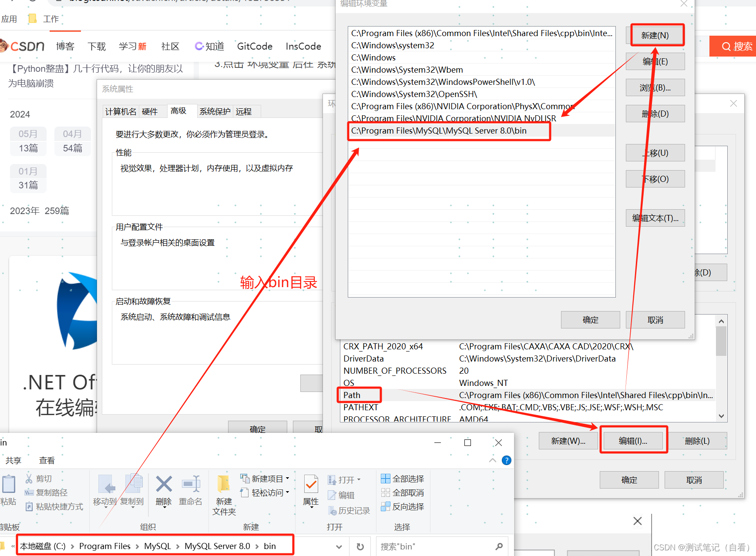Click the 编辑(E) button in path editor
The width and height of the screenshot is (756, 556).
pos(655,61)
